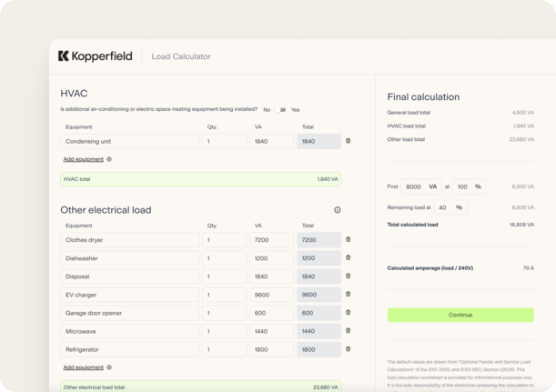Delete the Condensing unit row

click(x=349, y=141)
